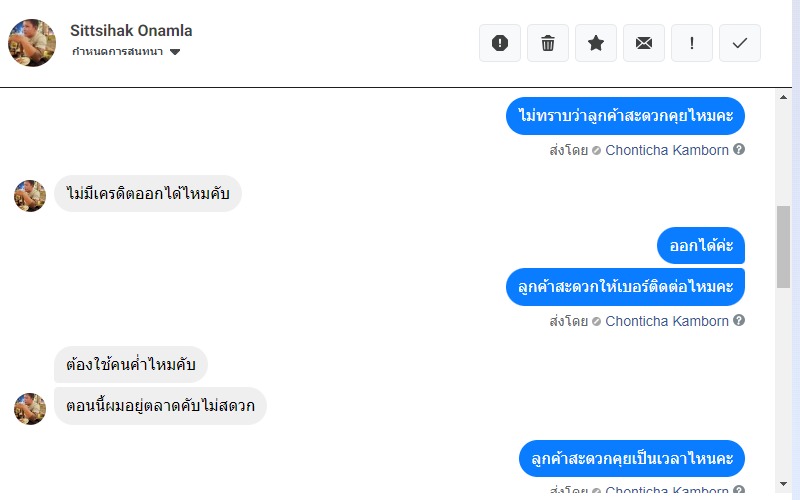This screenshot has width=800, height=500.
Task: Star this conversation as follow up
Action: (x=596, y=43)
